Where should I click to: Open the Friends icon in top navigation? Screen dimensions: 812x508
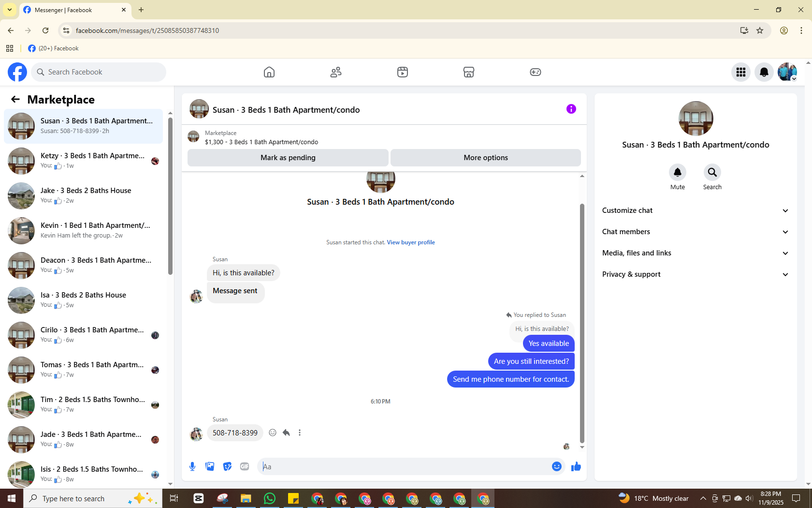click(x=336, y=72)
